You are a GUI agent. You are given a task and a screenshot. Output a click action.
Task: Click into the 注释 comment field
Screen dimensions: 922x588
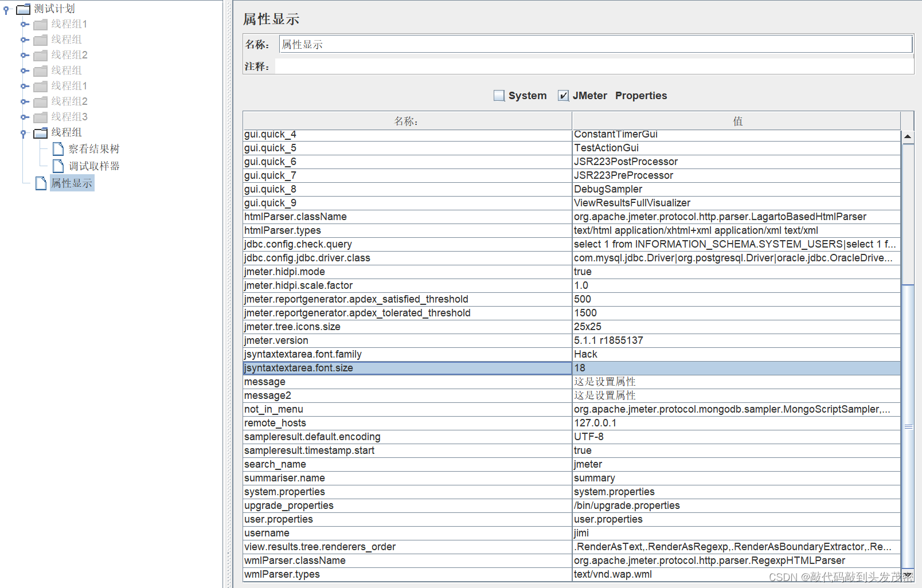594,66
